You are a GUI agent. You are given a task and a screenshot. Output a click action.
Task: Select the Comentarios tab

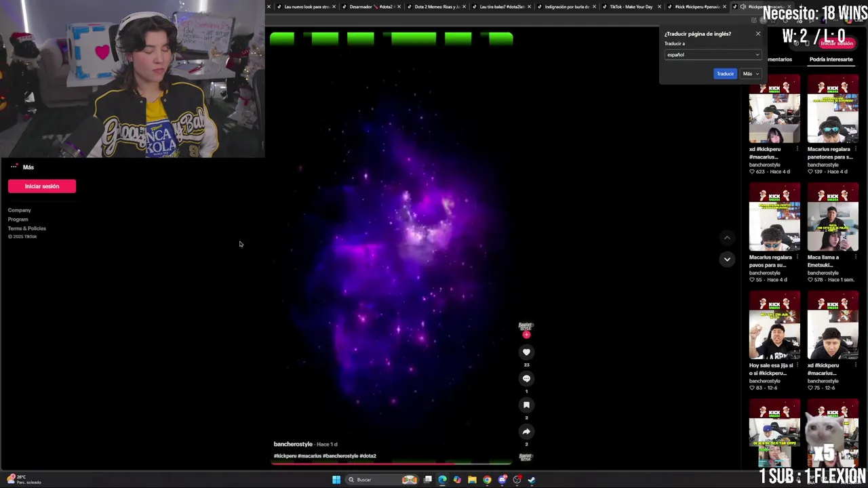[x=779, y=60]
